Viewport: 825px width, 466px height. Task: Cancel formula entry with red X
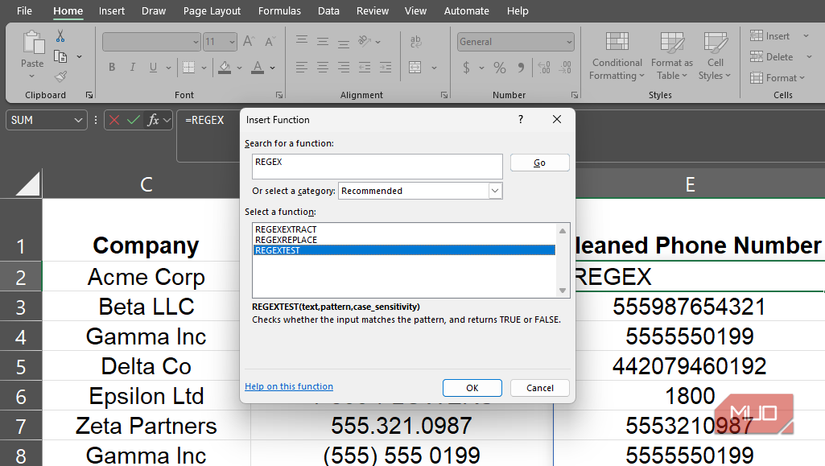tap(114, 120)
